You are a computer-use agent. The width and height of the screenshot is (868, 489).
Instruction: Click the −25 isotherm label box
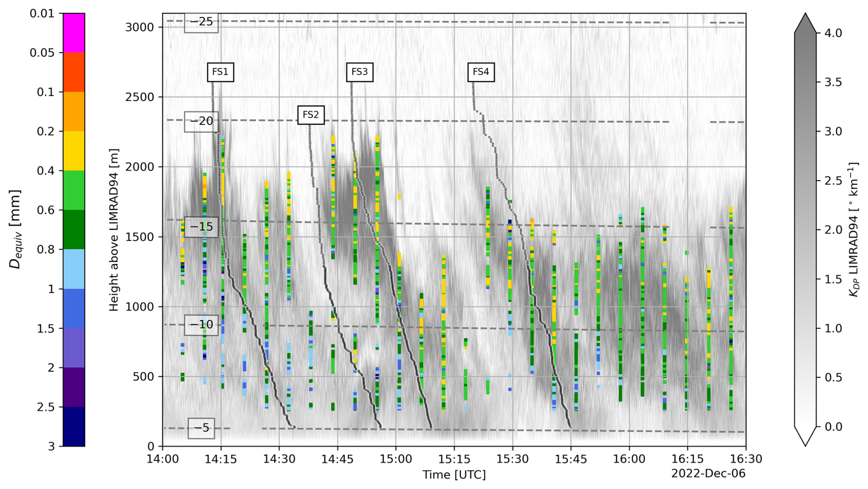(x=201, y=22)
